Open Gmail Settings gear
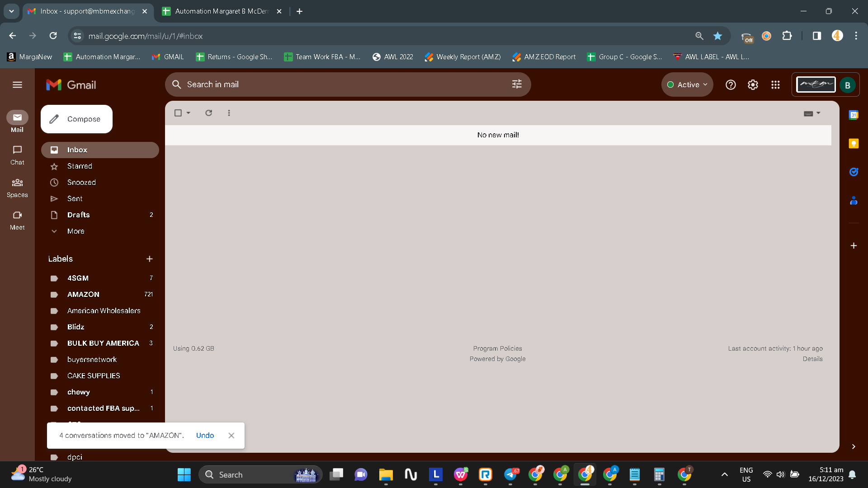This screenshot has height=488, width=868. tap(753, 84)
